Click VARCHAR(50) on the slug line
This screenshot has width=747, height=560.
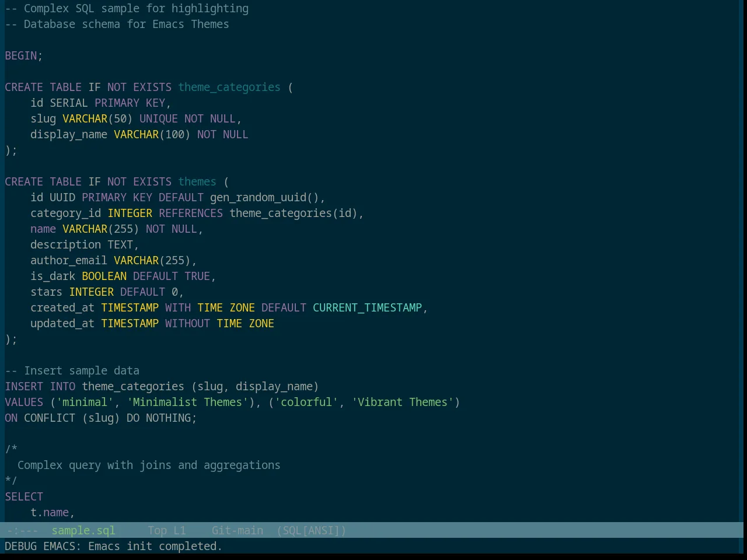97,118
